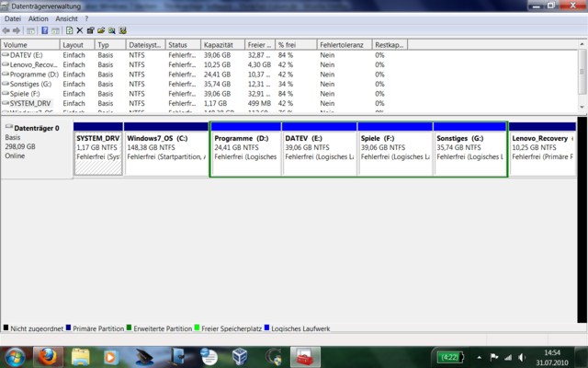Select Spiele (F:) row in volume list
Image resolution: width=588 pixels, height=368 pixels.
tap(288, 94)
